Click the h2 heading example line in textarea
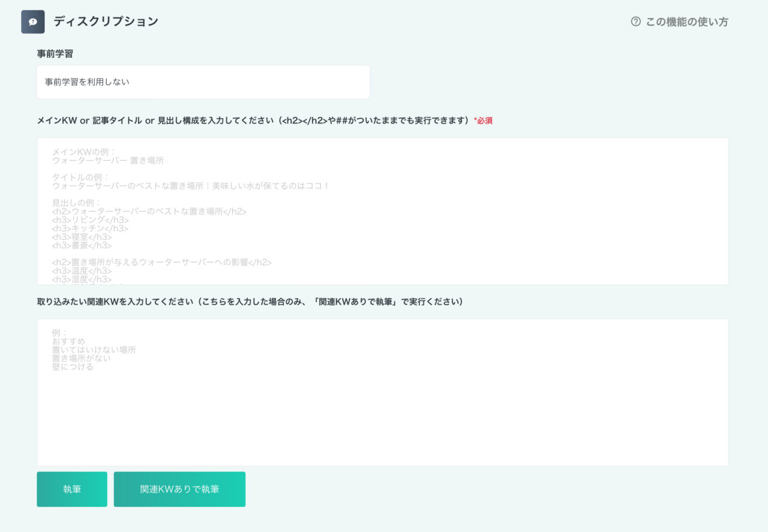 (150, 211)
